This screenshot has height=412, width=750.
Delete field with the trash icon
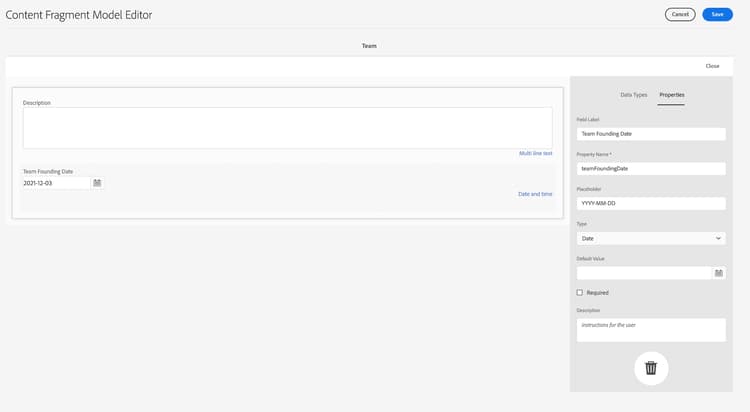651,368
